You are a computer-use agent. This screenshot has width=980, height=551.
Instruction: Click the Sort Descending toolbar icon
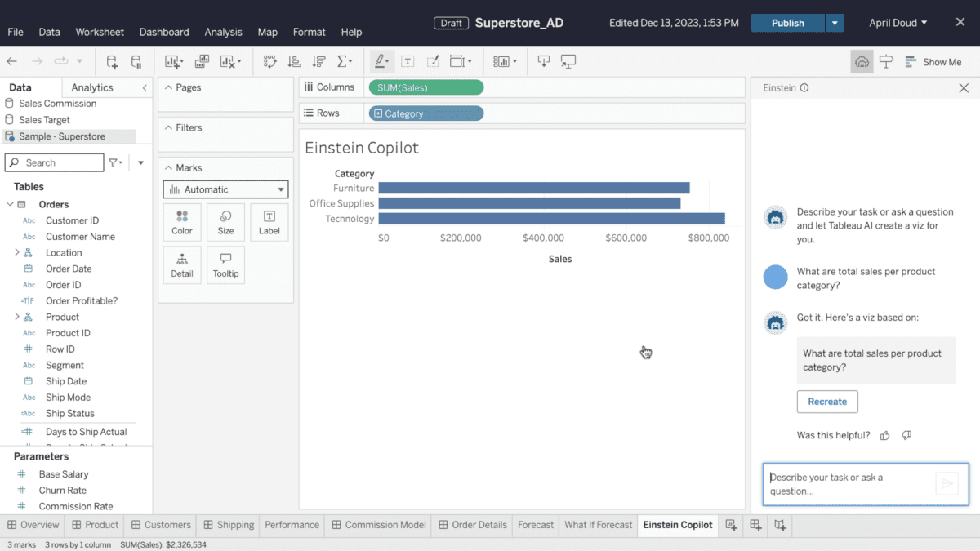click(x=318, y=60)
